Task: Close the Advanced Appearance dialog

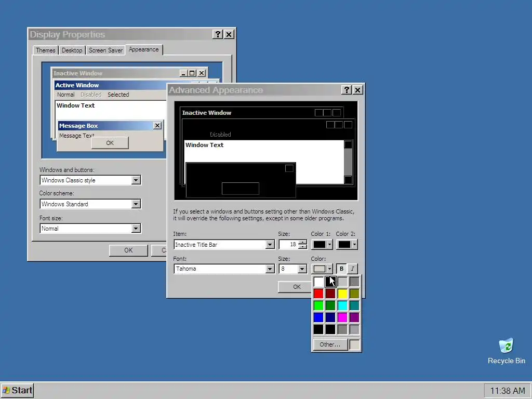Action: pyautogui.click(x=357, y=90)
